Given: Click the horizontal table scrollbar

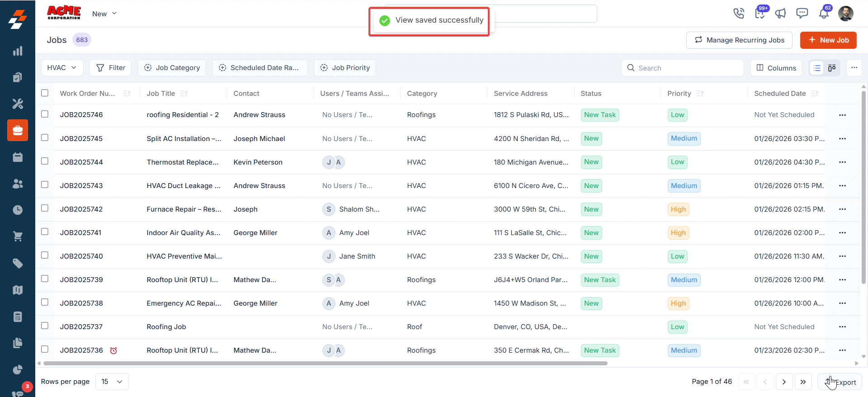Looking at the screenshot, I should point(325,363).
